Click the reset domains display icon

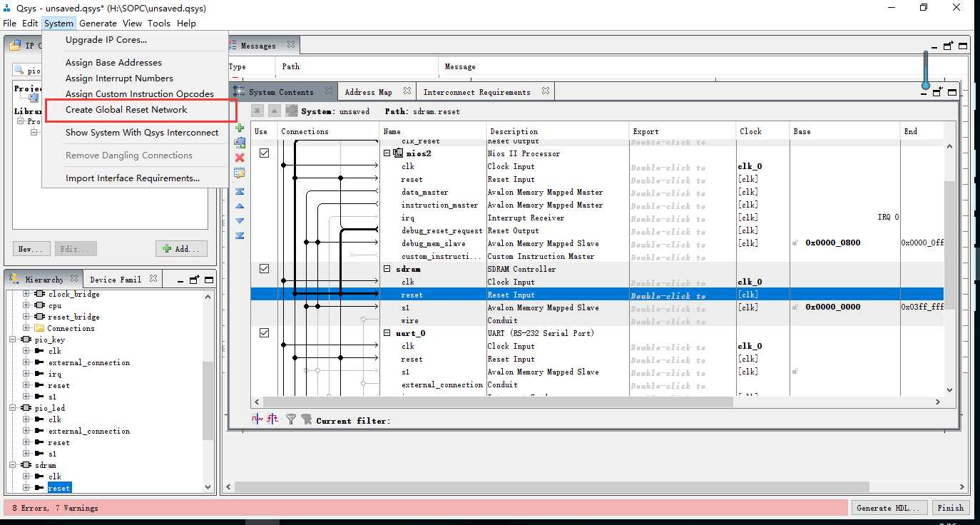272,419
